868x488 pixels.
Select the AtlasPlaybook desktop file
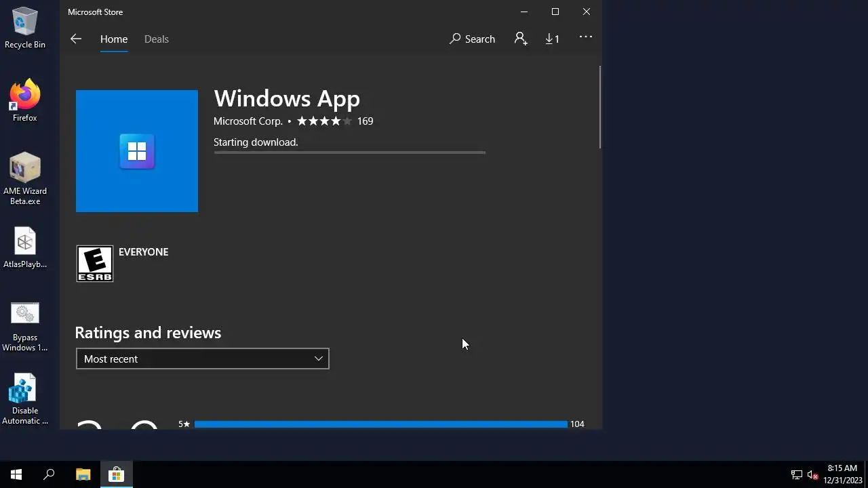click(25, 248)
